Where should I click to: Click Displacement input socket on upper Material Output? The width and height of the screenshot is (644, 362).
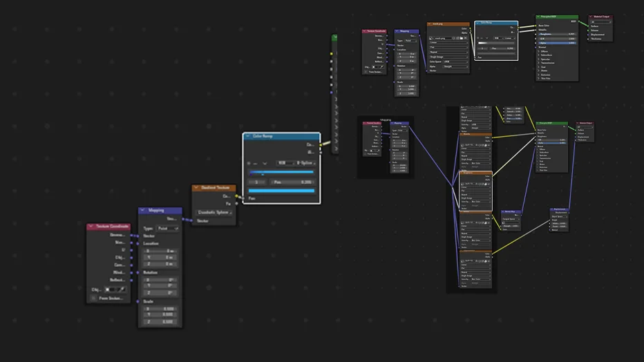(x=588, y=35)
